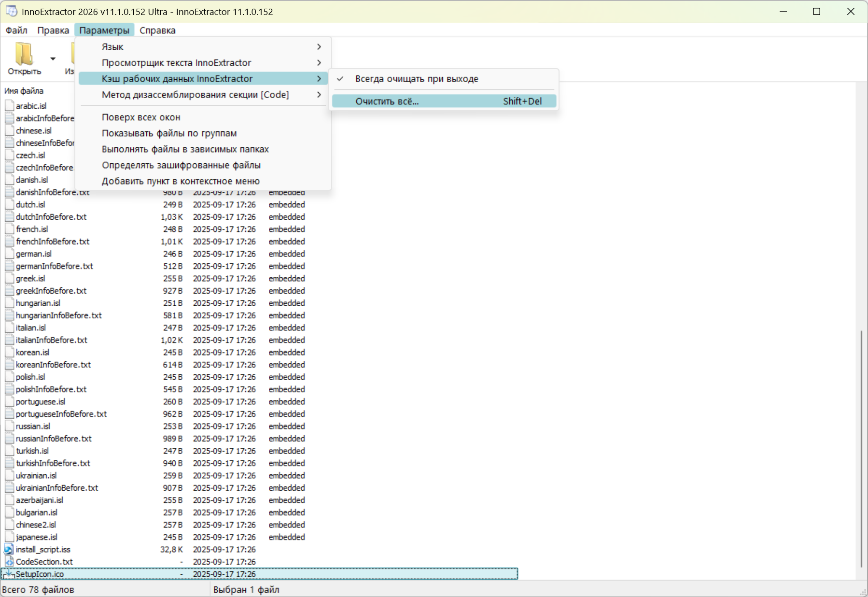Open the Правка menu
This screenshot has width=868, height=597.
[x=53, y=30]
